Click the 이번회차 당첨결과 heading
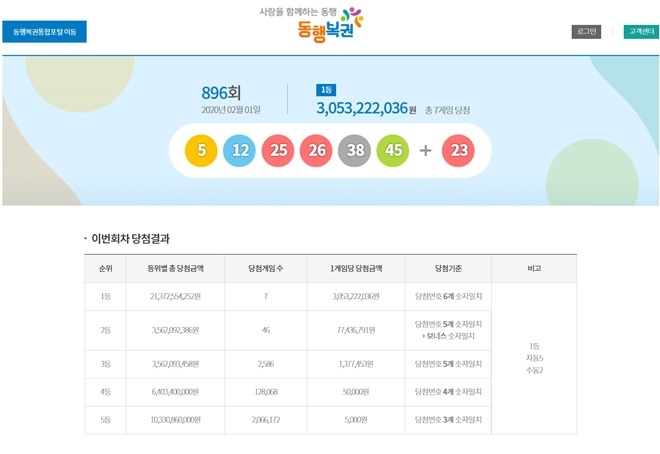 coord(130,239)
